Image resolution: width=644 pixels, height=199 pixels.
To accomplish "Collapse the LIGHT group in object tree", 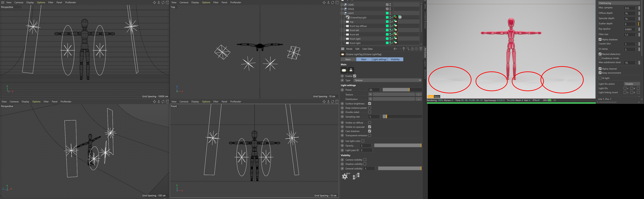I will (x=342, y=13).
